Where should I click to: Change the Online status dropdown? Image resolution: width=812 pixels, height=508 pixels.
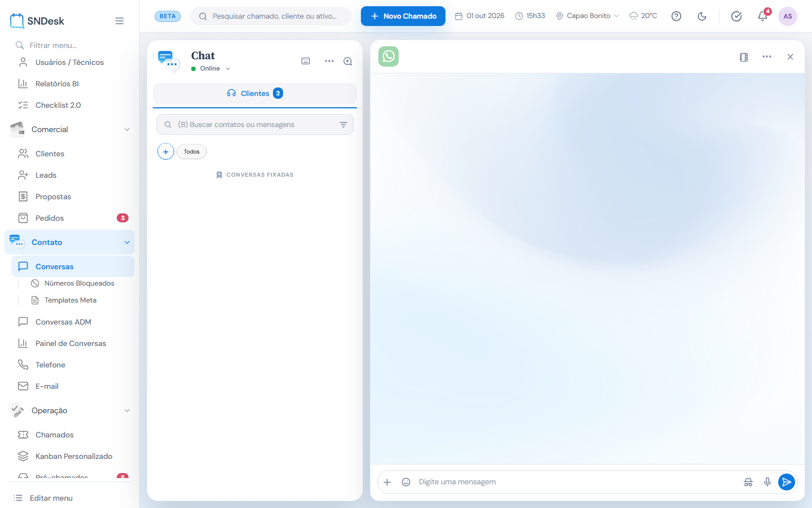point(211,69)
